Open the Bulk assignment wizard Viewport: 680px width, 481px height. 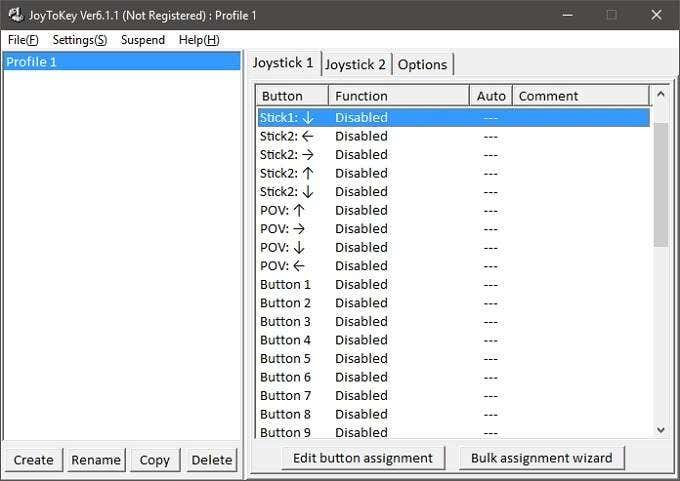[541, 458]
